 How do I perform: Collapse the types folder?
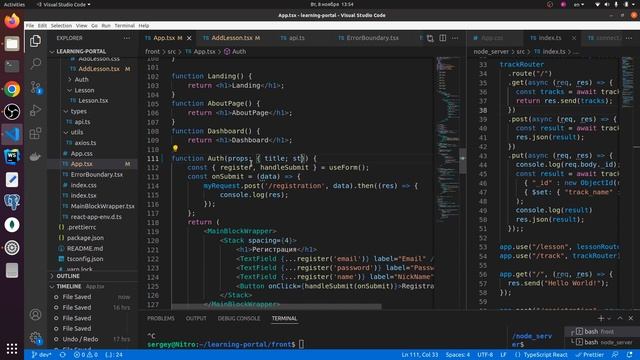[x=78, y=111]
